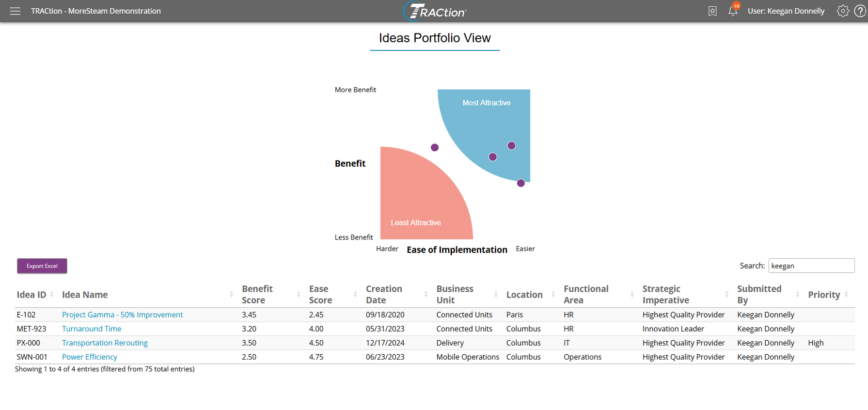Screen dimensions: 868x410
Task: Open the settings gear icon
Action: [x=842, y=11]
